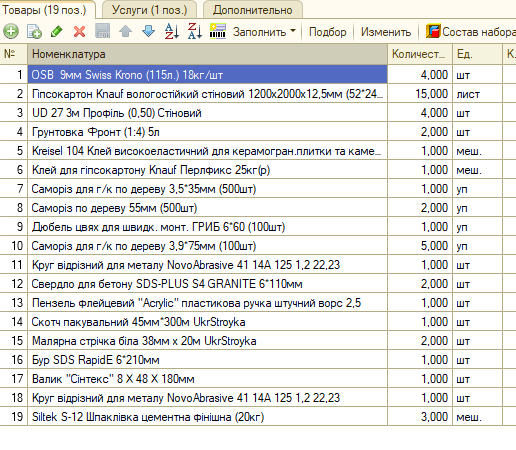Click the Количество column header
Image resolution: width=516 pixels, height=450 pixels.
click(x=420, y=54)
